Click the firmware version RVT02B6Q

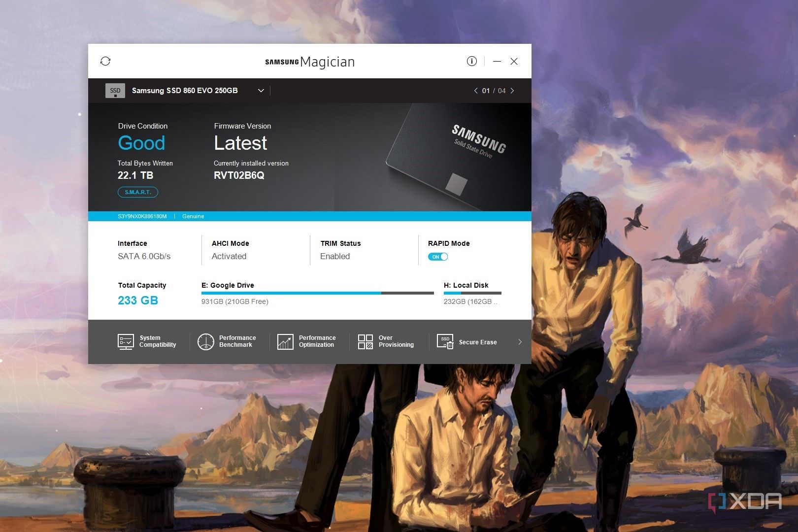pyautogui.click(x=239, y=175)
